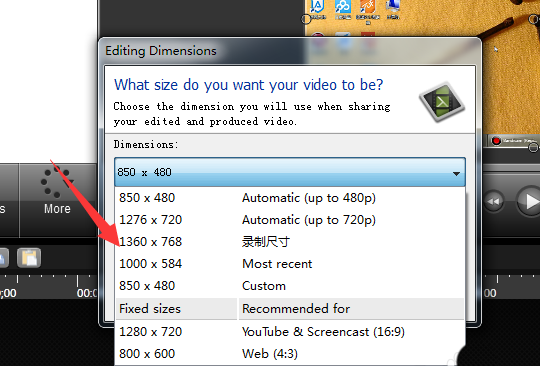Viewport: 540px width, 366px height.
Task: Click the canvas handle beside the red record icon
Action: click(x=533, y=148)
